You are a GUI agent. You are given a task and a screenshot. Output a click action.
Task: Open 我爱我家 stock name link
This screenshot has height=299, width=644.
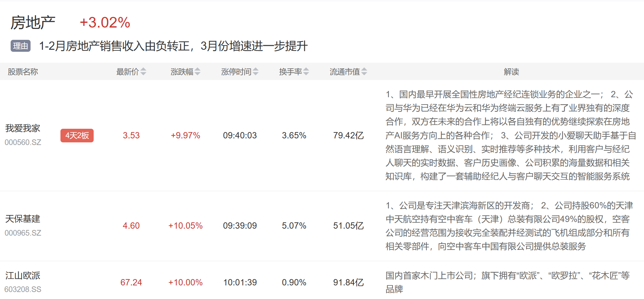tap(23, 128)
